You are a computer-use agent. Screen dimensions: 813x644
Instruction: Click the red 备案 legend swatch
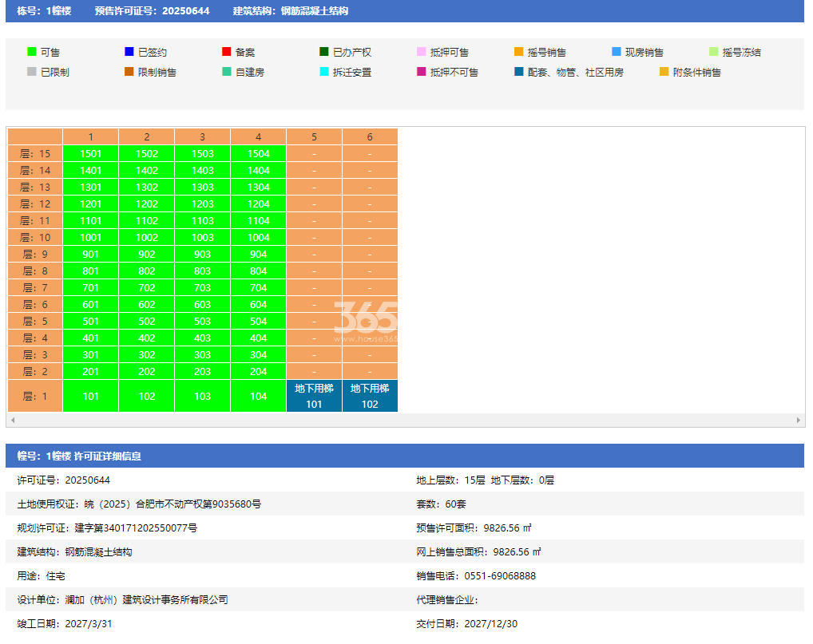(x=226, y=51)
